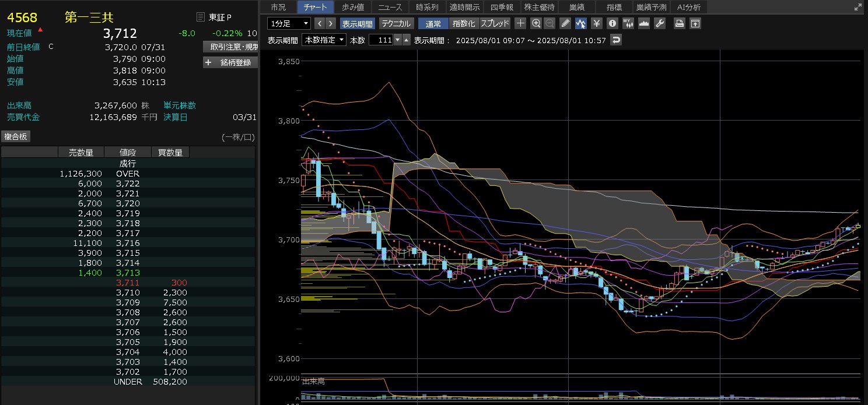Go to next period with right arrow
868x405 pixels.
coord(331,23)
